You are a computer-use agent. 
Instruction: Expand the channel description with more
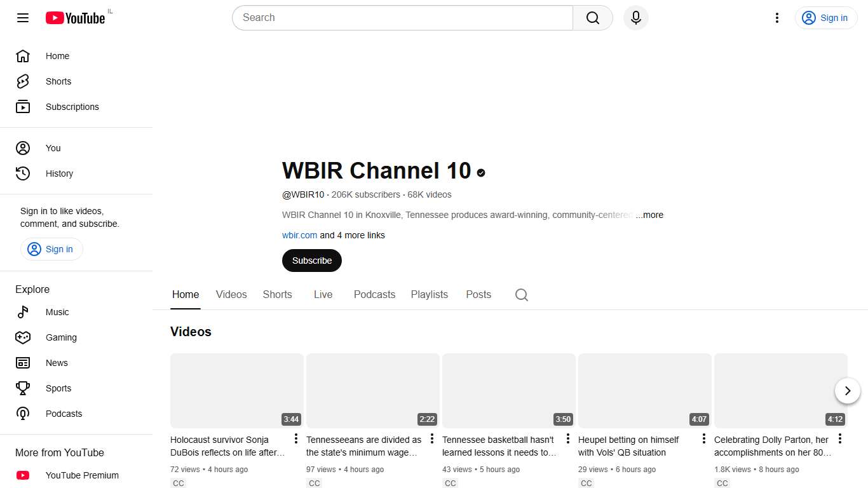[x=650, y=215]
